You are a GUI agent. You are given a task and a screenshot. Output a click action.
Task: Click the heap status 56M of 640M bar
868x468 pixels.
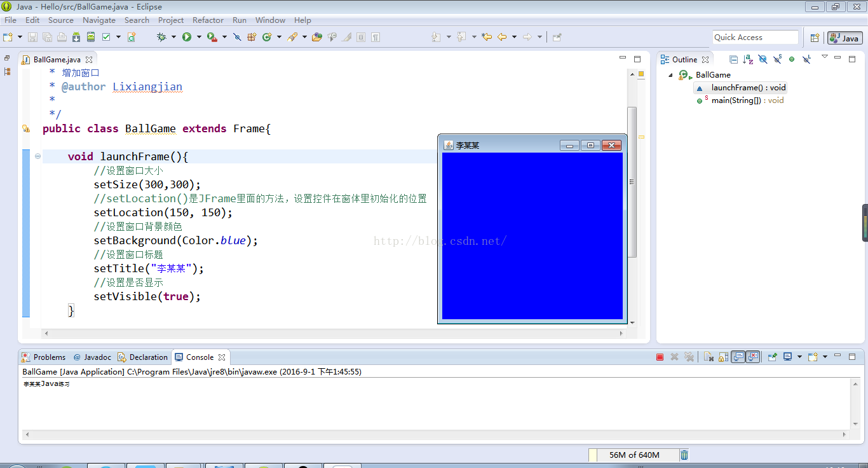(x=634, y=455)
